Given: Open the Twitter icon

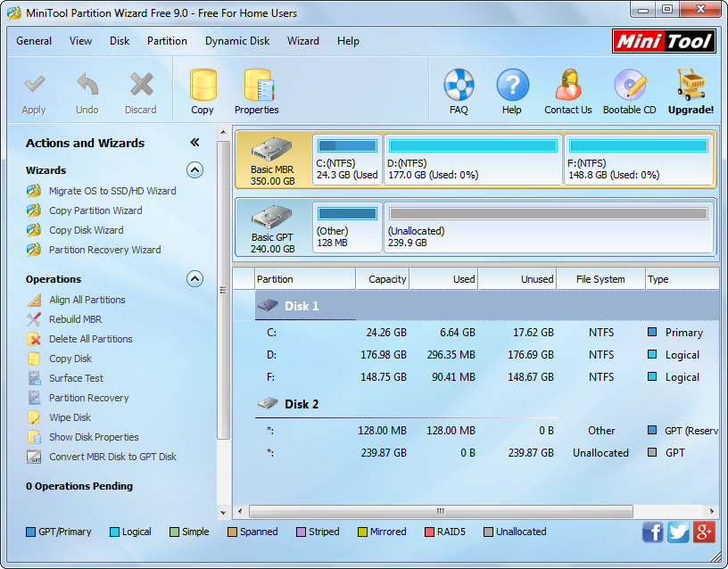Looking at the screenshot, I should click(678, 532).
